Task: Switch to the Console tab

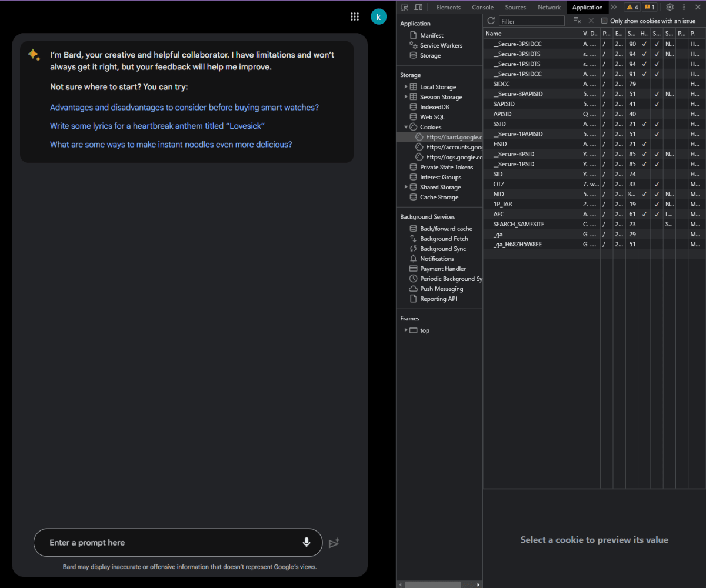Action: point(483,7)
